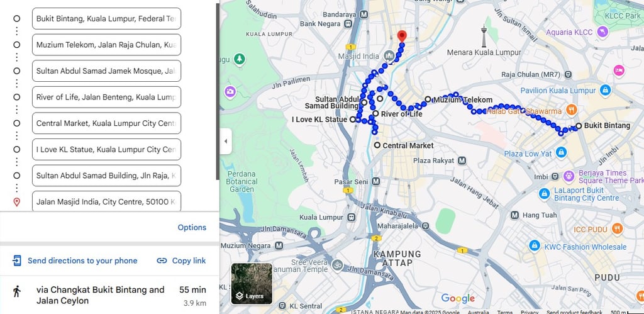
Task: Click the Bukit Bintang waypoint circle on map
Action: (579, 126)
